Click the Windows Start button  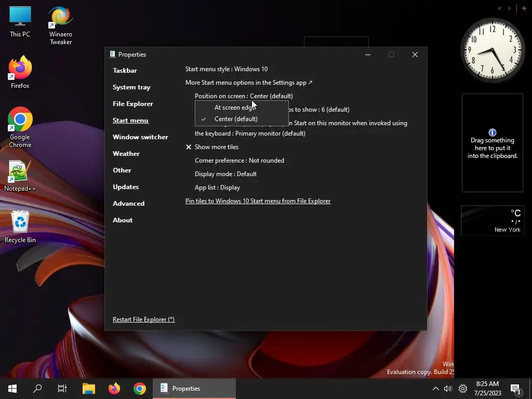coord(12,389)
